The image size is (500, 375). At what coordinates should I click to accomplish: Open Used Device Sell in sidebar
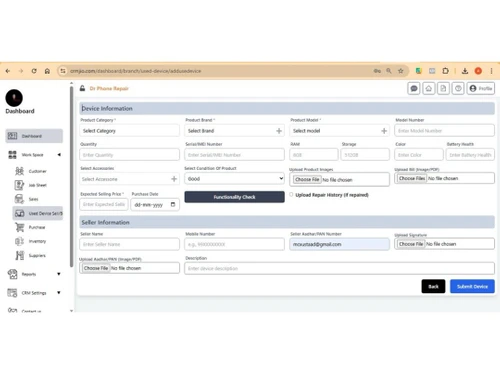(x=38, y=213)
